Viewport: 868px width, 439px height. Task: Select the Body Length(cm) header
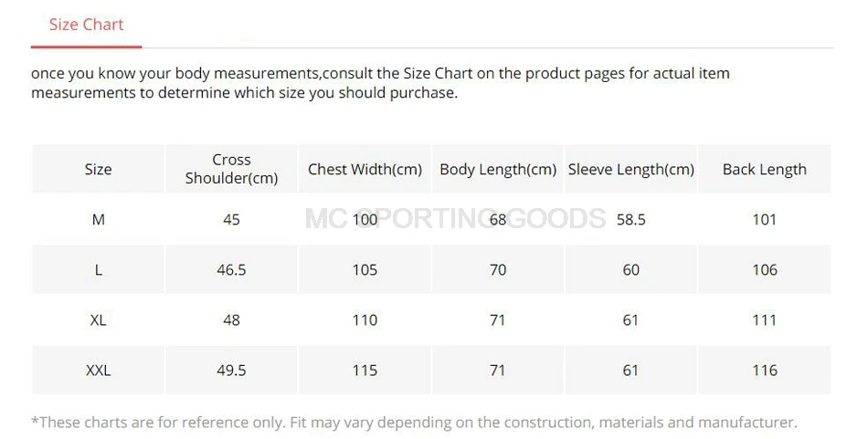(x=498, y=169)
